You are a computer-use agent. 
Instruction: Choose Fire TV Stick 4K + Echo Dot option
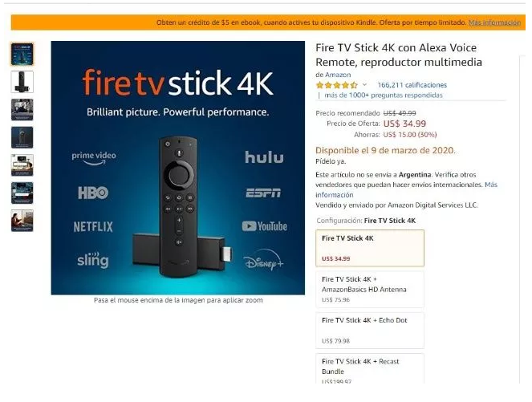coord(370,330)
